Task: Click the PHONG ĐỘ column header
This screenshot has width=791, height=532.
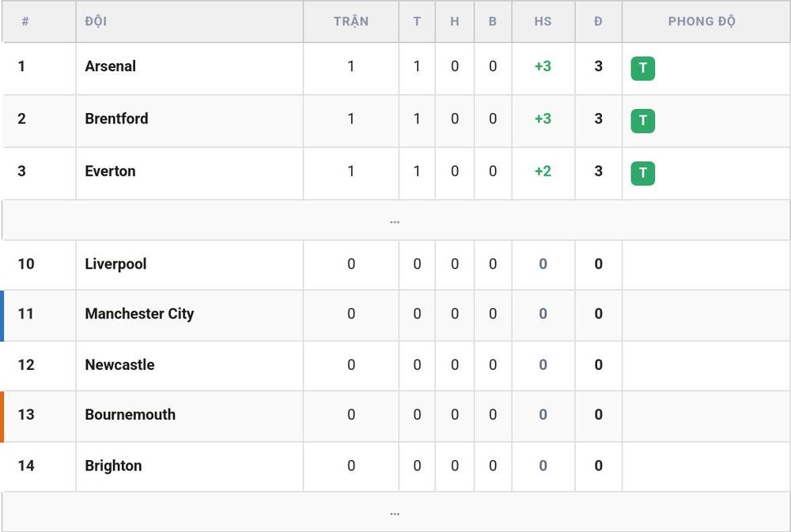Action: pos(702,21)
